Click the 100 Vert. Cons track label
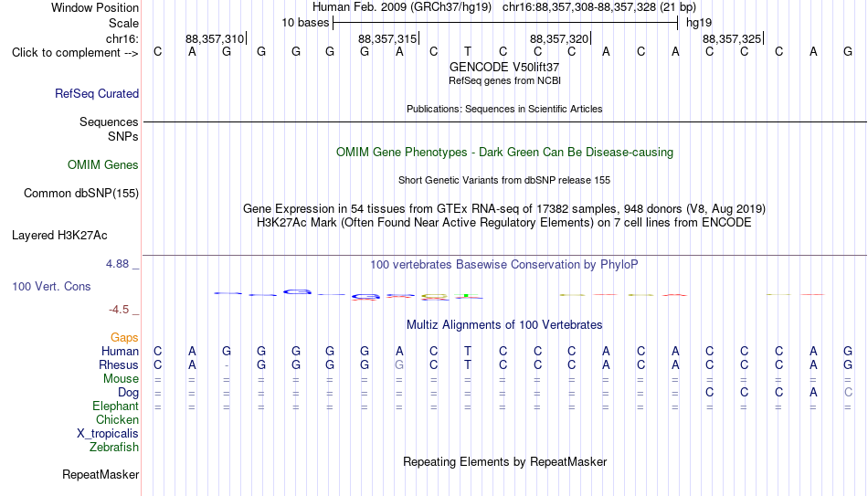Screen dimensions: 868x496 click(51, 286)
